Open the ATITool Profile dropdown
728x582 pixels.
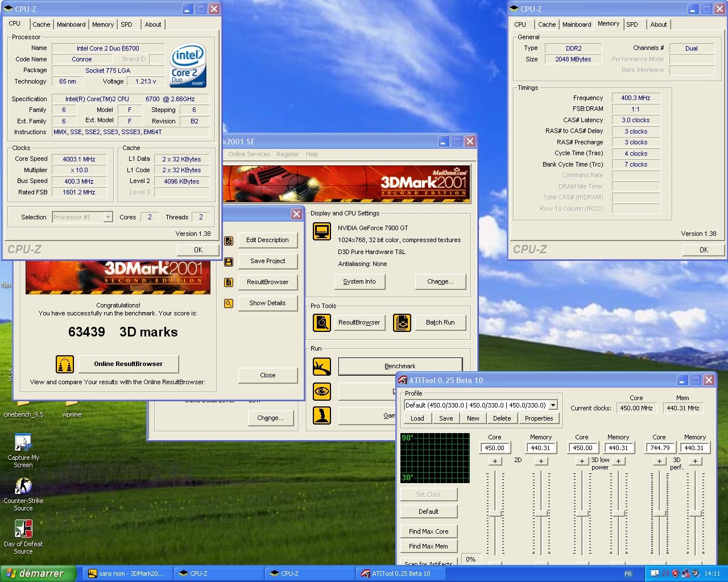[x=552, y=405]
